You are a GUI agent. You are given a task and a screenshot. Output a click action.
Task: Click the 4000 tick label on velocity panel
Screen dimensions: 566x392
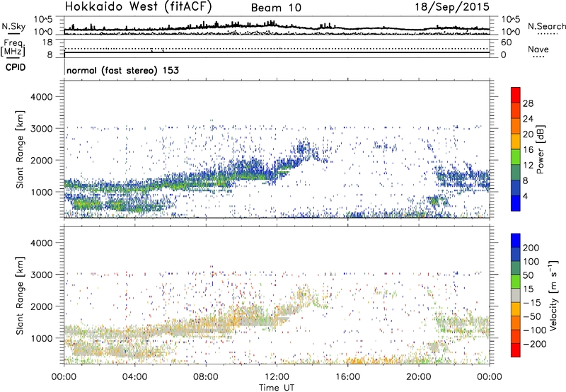pos(42,243)
